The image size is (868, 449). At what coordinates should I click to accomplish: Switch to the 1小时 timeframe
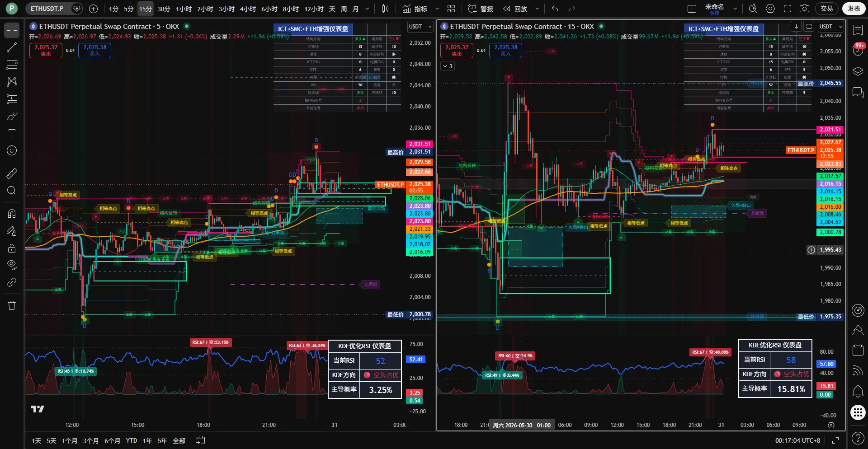click(184, 9)
